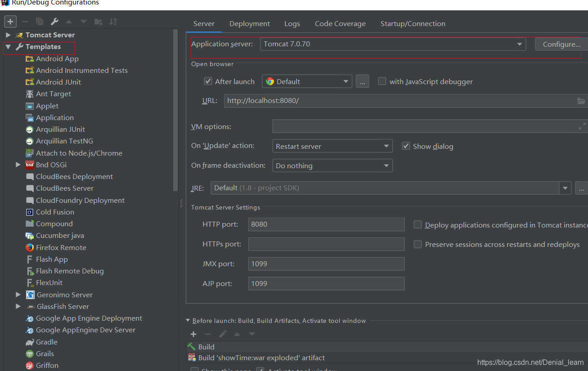This screenshot has width=588, height=371.
Task: Open the On frame deactivation dropdown
Action: (x=332, y=165)
